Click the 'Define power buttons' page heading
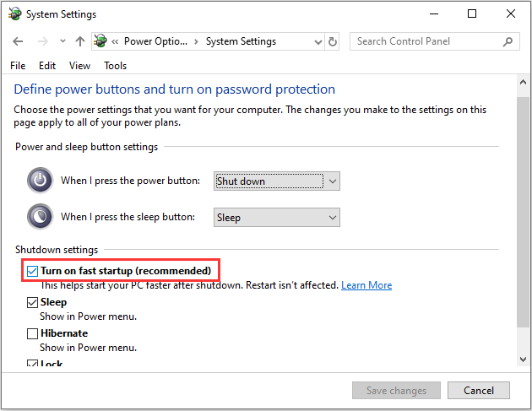This screenshot has width=532, height=411. point(175,89)
